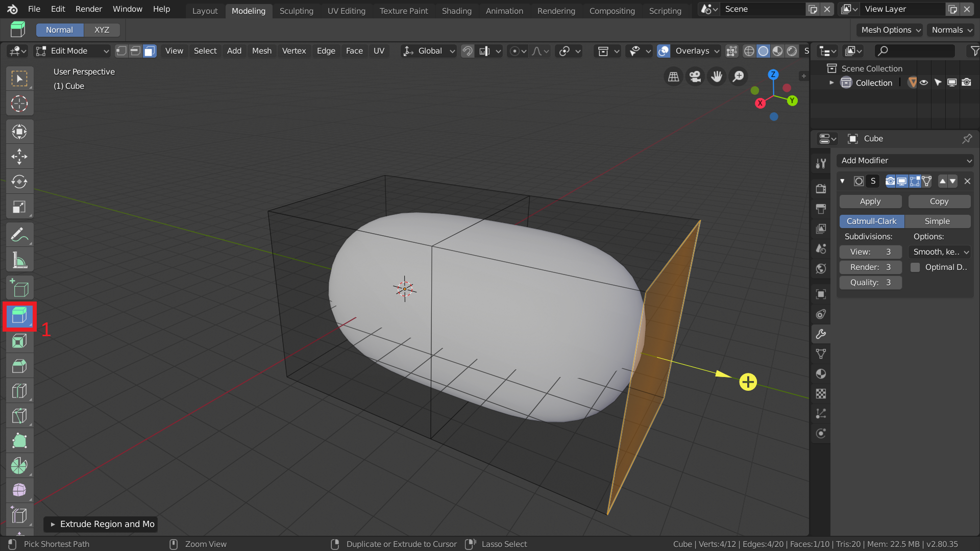Choose the Measure ruler tool
980x551 pixels.
(19, 260)
